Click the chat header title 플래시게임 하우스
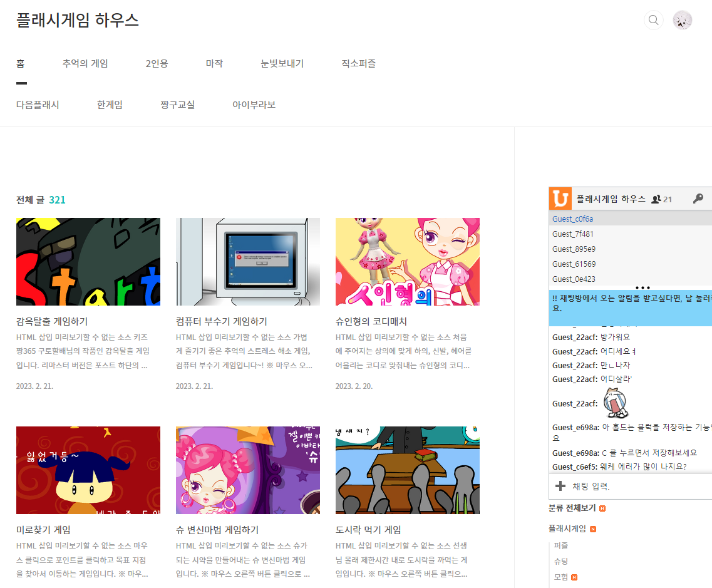 pos(611,199)
